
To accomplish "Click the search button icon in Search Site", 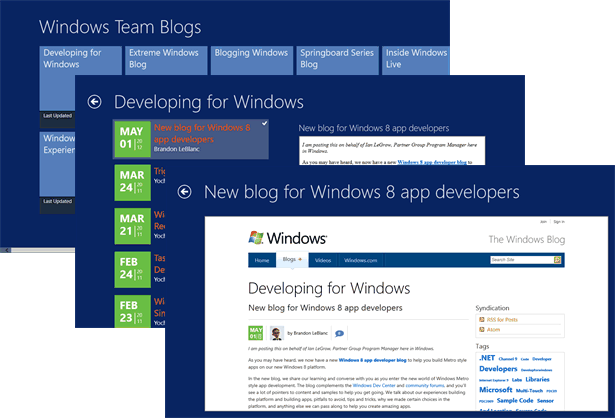I will click(x=557, y=260).
